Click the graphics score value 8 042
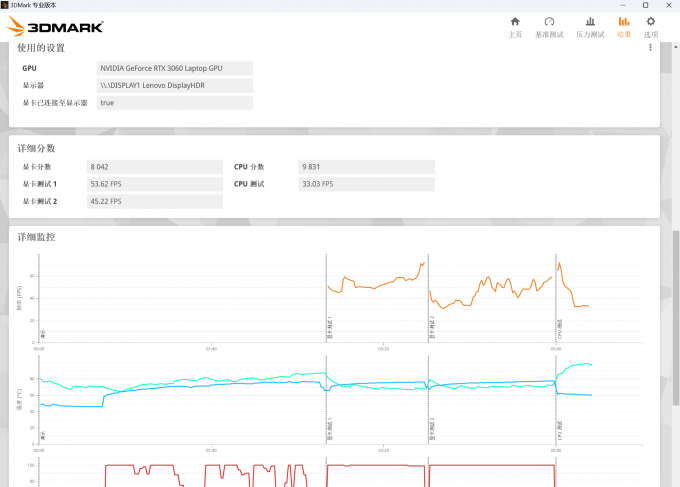The height and width of the screenshot is (487, 680). [x=154, y=167]
